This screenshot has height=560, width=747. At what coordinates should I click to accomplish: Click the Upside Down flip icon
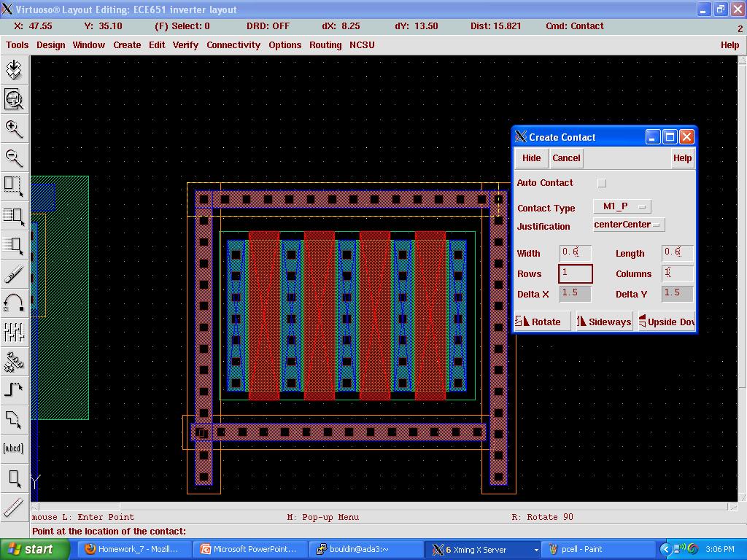(667, 322)
